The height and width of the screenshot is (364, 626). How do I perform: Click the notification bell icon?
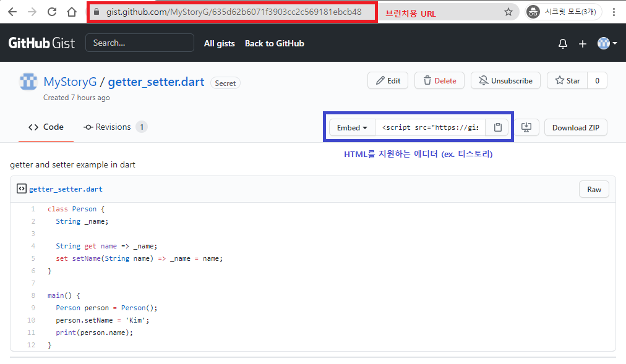click(562, 43)
